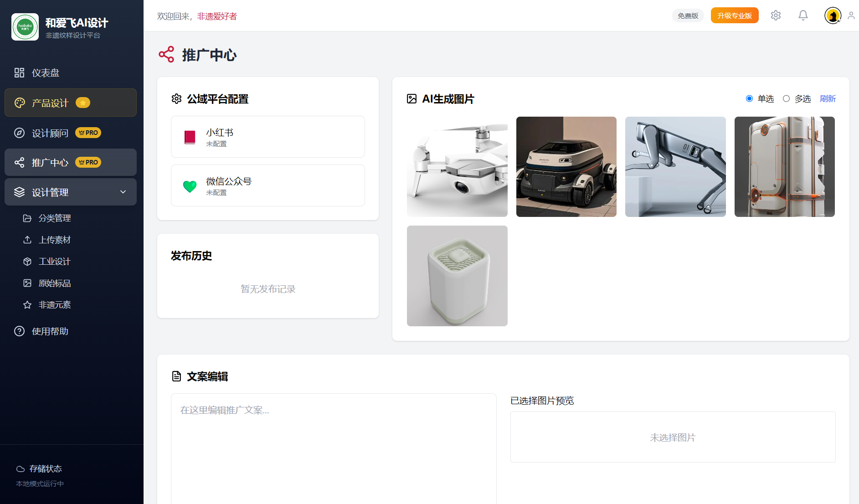Viewport: 859px width, 504px height.
Task: Click the red share icon beside 推广中心 heading
Action: click(x=166, y=54)
